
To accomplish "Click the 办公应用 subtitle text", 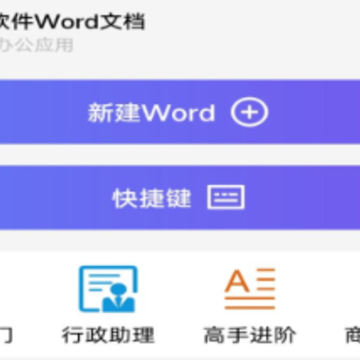I will (36, 46).
